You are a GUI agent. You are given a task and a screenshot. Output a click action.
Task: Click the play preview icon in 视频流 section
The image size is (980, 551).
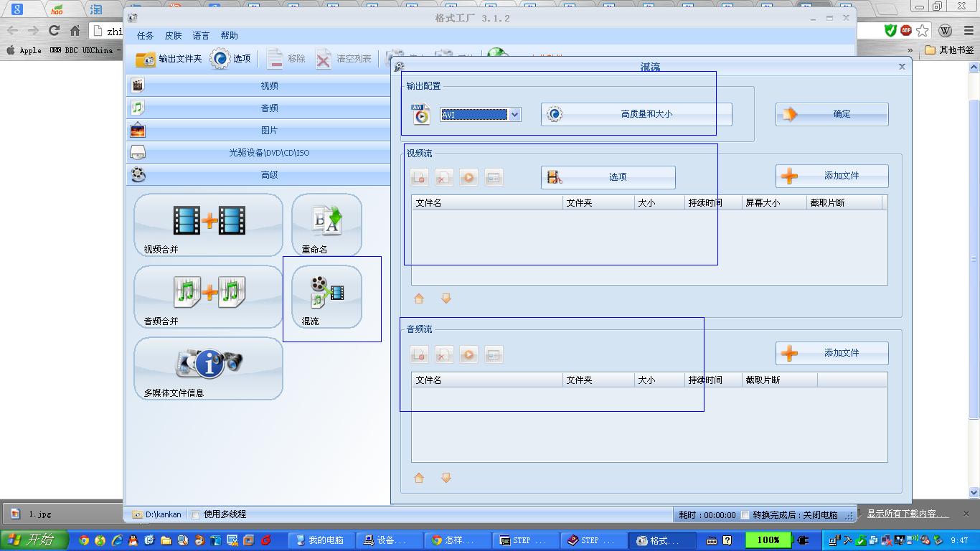pos(468,177)
